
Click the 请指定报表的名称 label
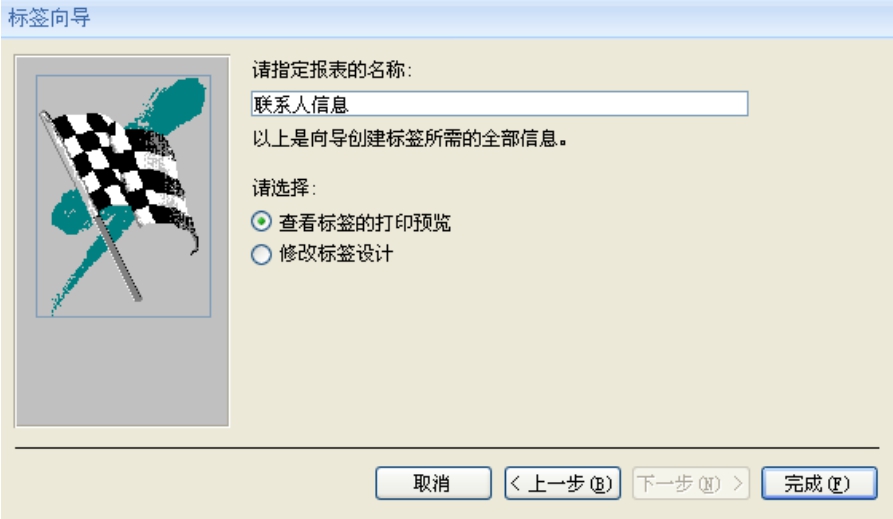331,70
